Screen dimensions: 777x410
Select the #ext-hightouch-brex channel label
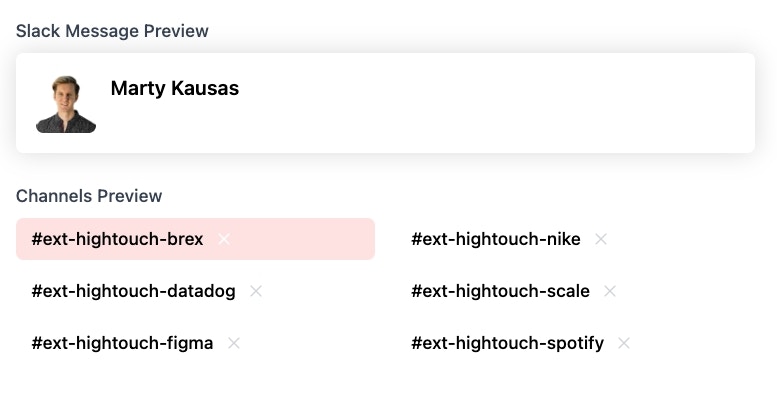(x=117, y=239)
